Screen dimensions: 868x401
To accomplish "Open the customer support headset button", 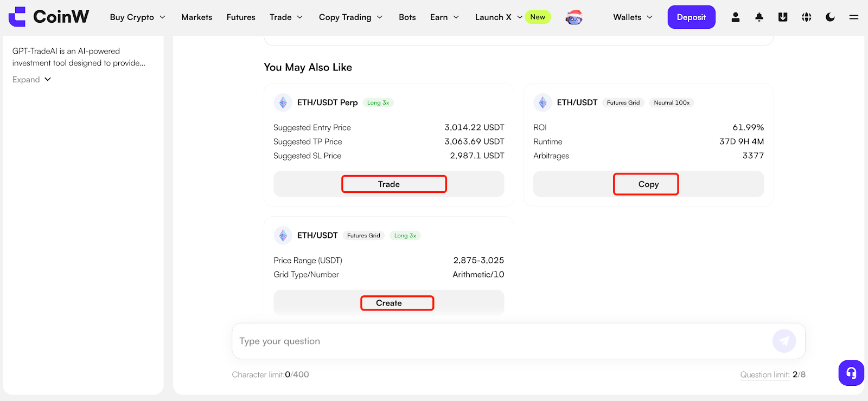I will (851, 373).
